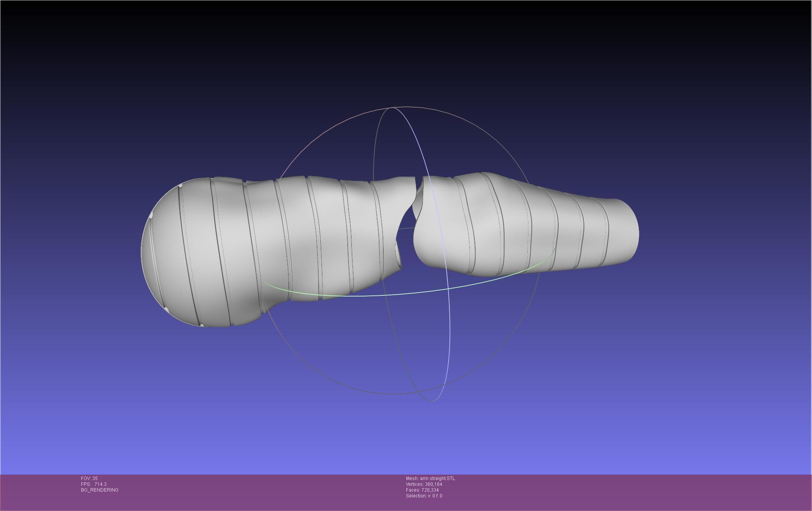The height and width of the screenshot is (511, 812).
Task: Click the FPS: 714.3 readout
Action: pyautogui.click(x=94, y=484)
